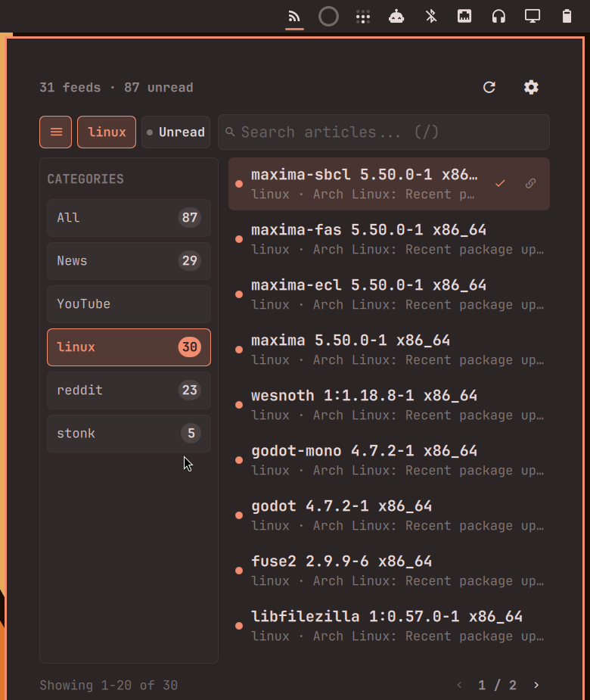
Task: Open godot-mono 4.7.2-1 x86_64 article
Action: pyautogui.click(x=389, y=460)
